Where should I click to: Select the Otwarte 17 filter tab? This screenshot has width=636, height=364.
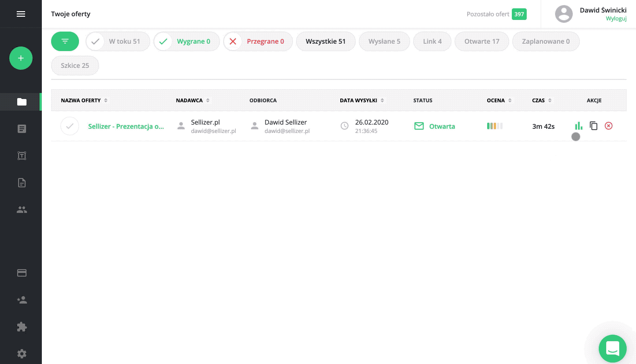click(482, 41)
